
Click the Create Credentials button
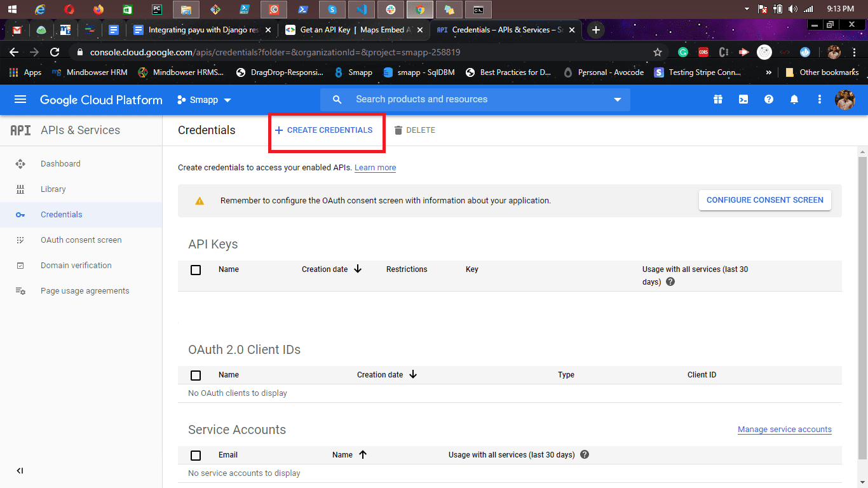tap(324, 130)
